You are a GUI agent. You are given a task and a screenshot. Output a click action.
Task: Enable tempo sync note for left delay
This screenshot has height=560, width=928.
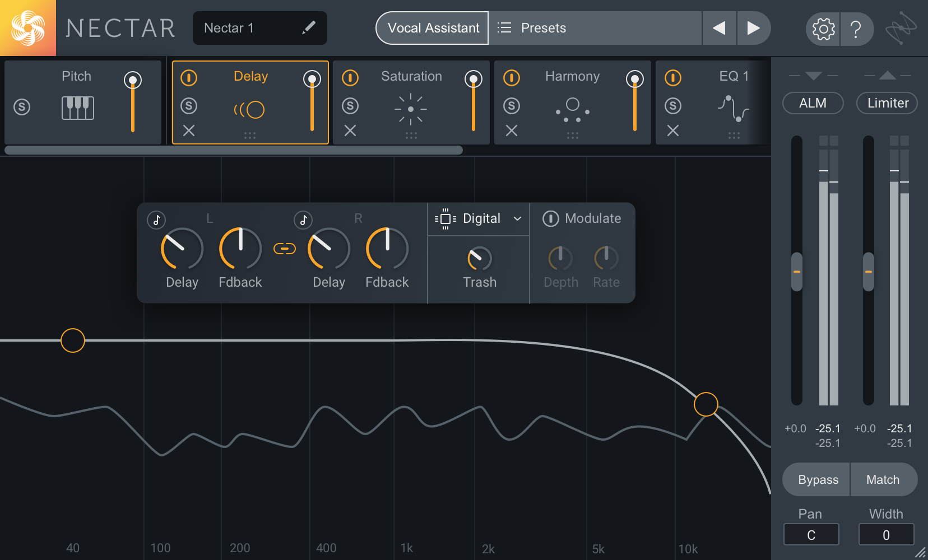(x=156, y=220)
